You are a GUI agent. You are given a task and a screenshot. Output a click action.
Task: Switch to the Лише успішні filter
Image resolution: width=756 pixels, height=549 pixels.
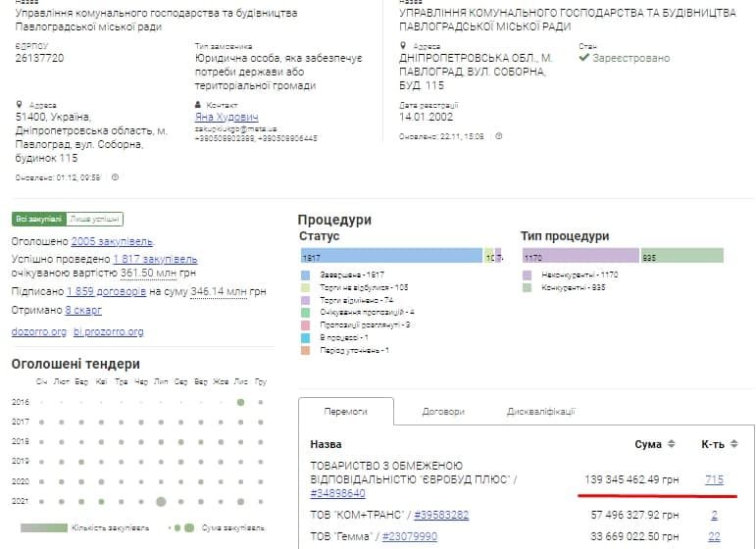coord(96,219)
